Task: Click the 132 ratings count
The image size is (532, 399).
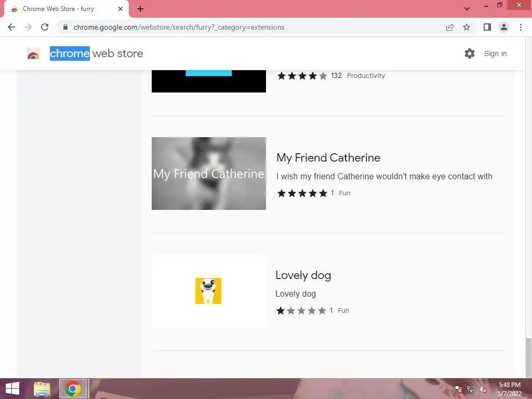Action: tap(336, 76)
